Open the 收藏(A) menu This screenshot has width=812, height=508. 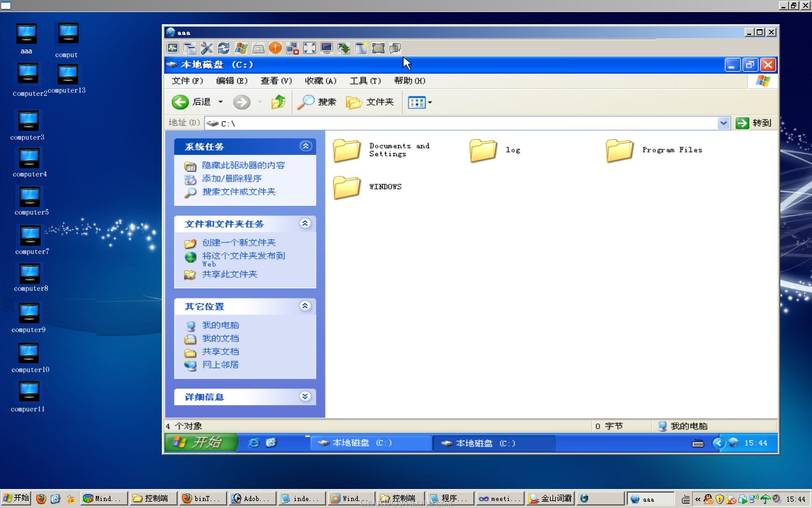click(320, 81)
